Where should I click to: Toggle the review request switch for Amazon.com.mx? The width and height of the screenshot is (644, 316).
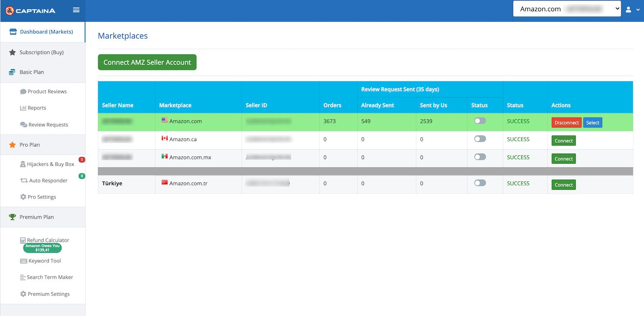[x=480, y=157]
